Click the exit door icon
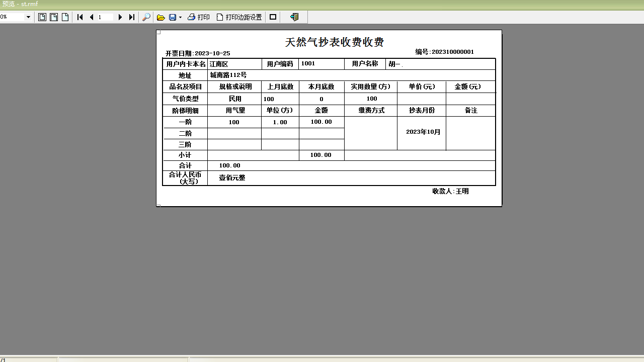 pos(295,17)
